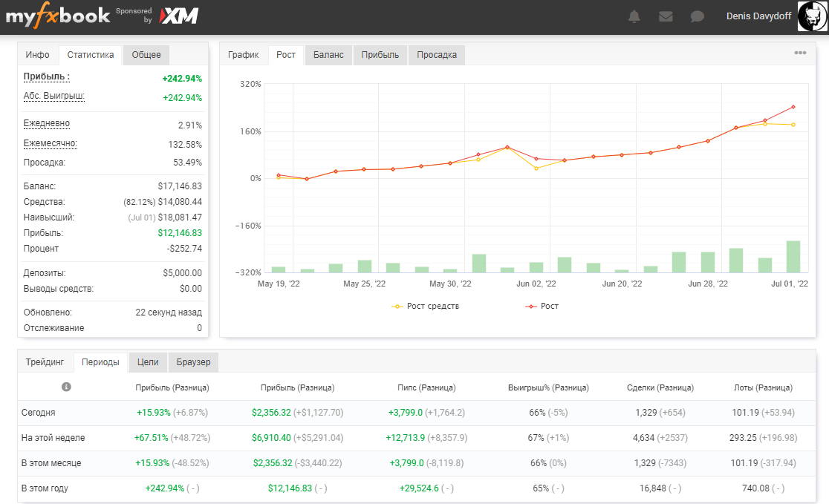Click the Лоты (Разница) column header
Viewport: 829px width, 504px height.
click(763, 387)
